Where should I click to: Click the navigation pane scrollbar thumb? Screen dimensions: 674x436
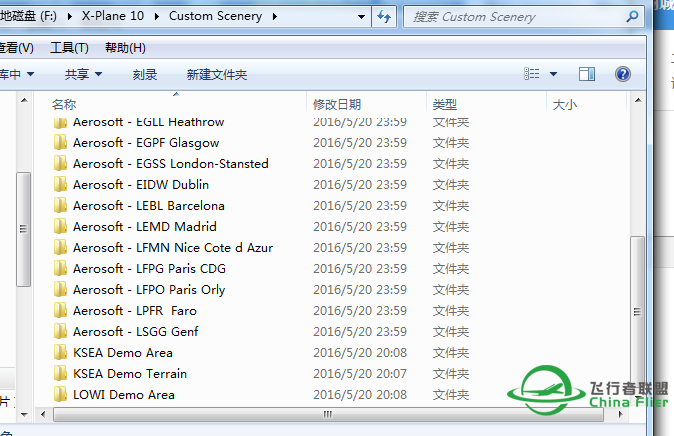24,229
